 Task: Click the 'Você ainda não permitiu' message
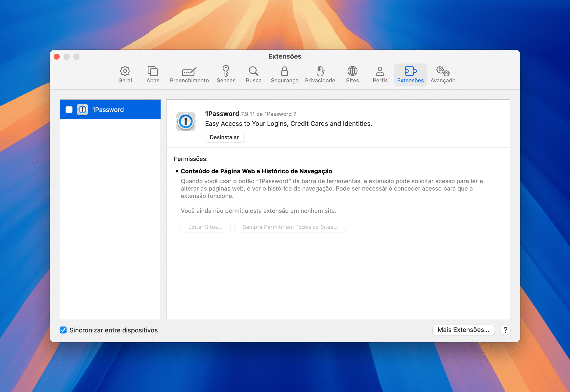tap(259, 211)
